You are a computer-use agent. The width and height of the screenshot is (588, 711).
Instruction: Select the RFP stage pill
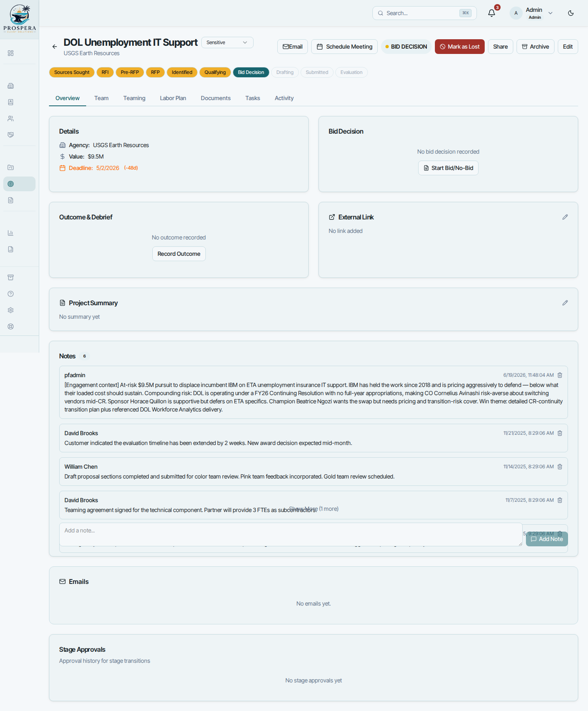click(155, 72)
